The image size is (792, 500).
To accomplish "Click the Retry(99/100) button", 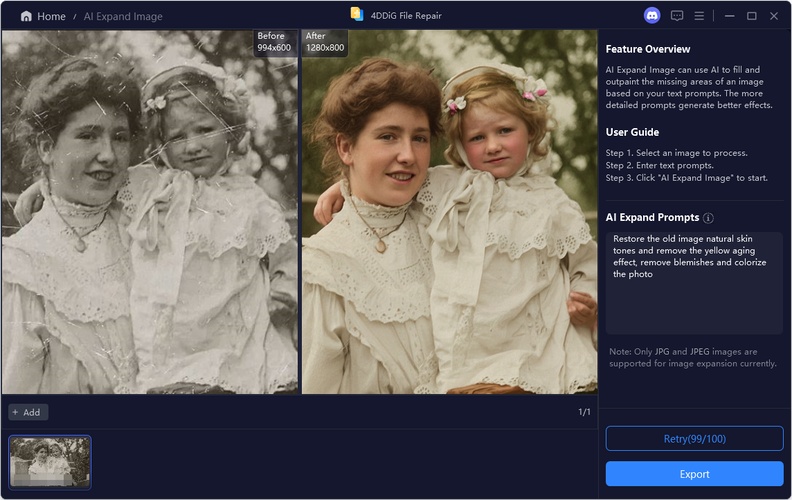I will pyautogui.click(x=695, y=439).
